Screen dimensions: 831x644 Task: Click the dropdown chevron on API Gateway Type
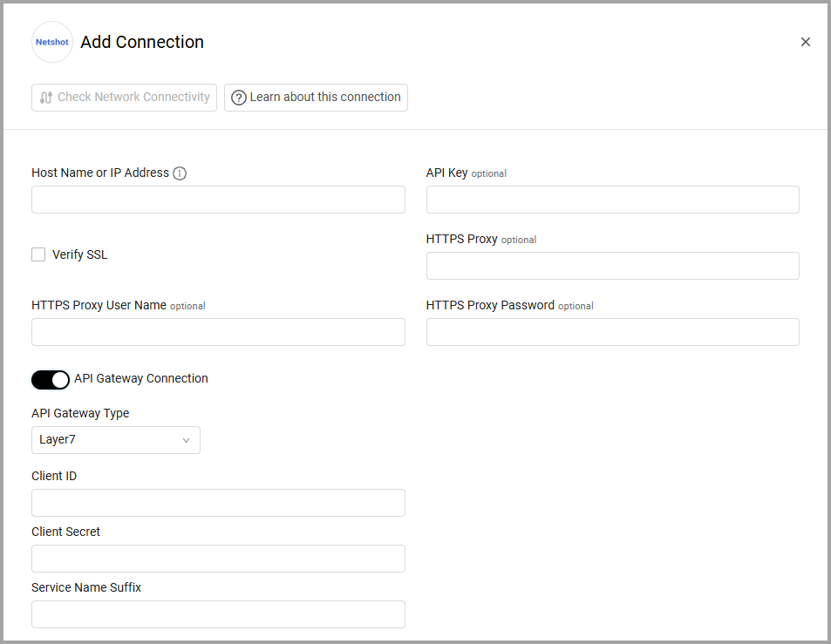pos(187,440)
